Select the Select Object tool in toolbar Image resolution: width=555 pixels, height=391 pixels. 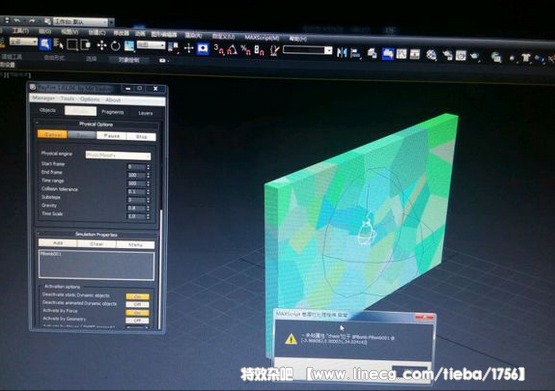click(45, 44)
